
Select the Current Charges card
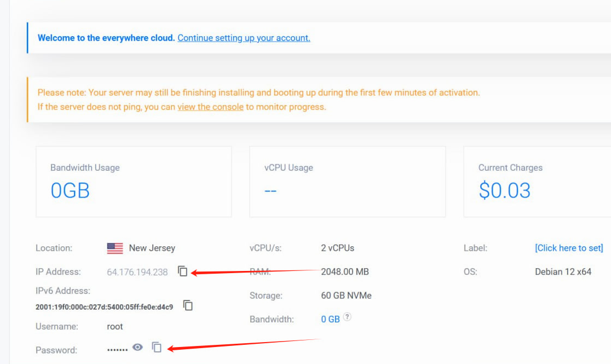click(537, 181)
